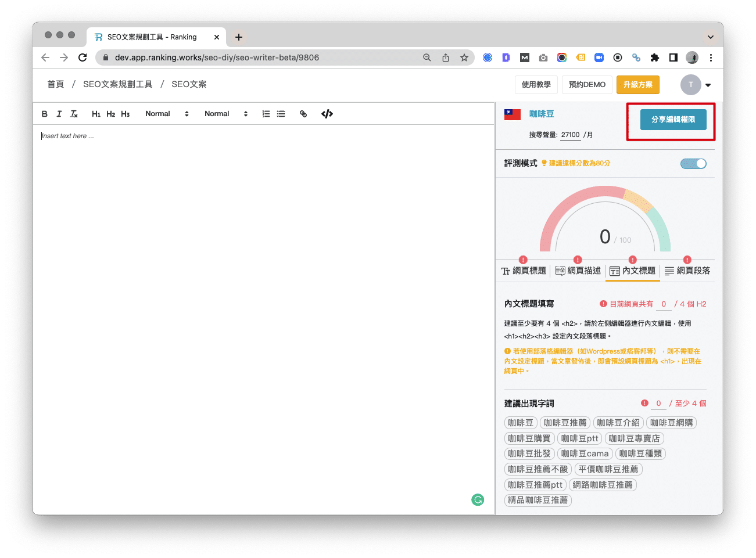Bookmark this page with star icon

[x=464, y=57]
